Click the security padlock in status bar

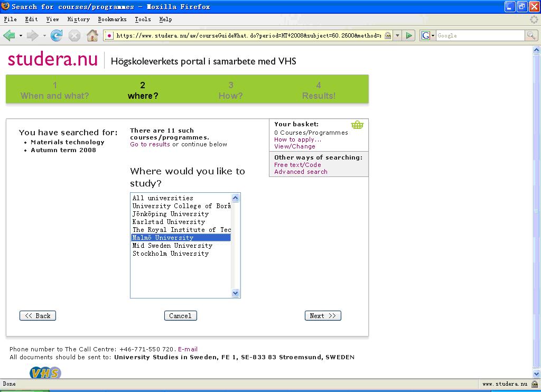point(535,384)
